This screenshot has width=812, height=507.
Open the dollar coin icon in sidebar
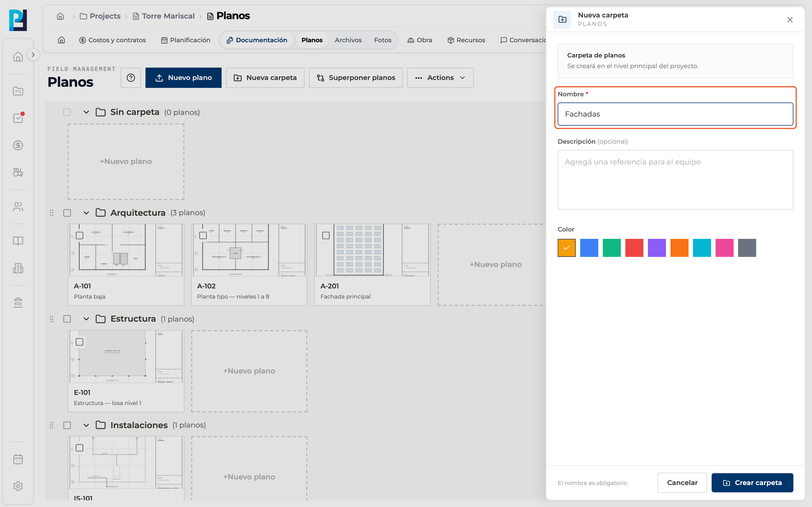tap(18, 145)
